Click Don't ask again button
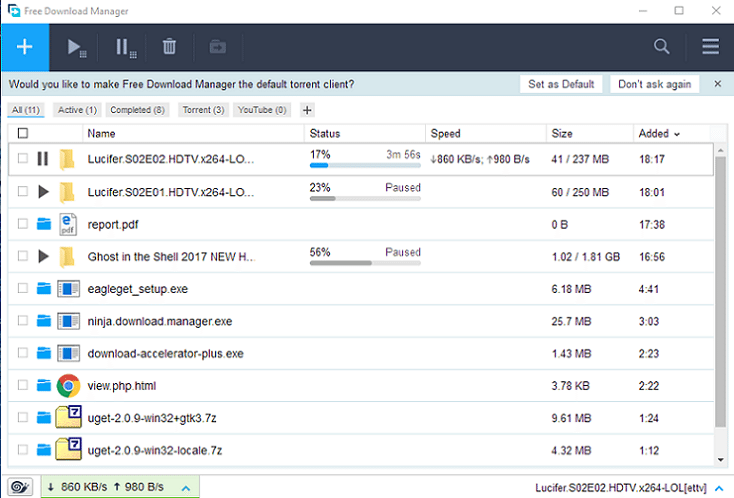Screen dimensions: 734x498 click(654, 84)
